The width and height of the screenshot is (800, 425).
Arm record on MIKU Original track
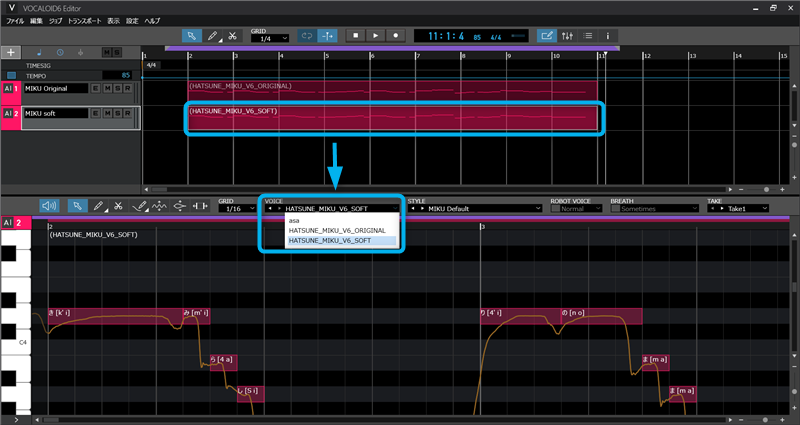coord(128,88)
